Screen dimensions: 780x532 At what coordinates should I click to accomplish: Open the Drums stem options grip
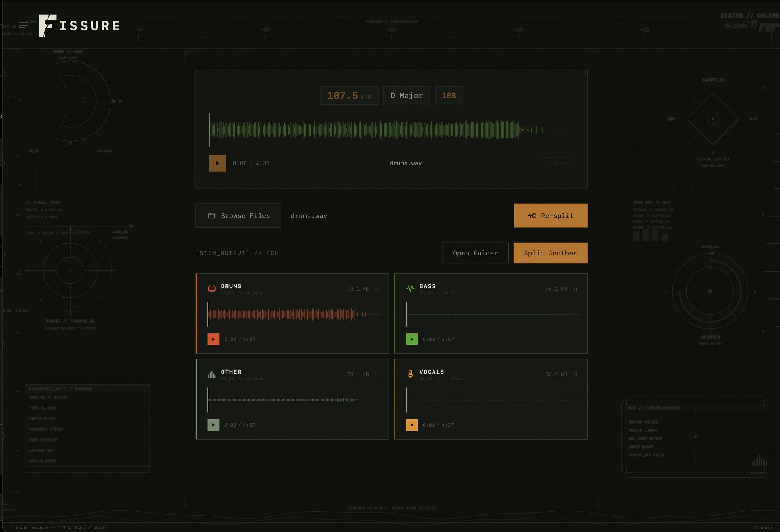(x=377, y=289)
